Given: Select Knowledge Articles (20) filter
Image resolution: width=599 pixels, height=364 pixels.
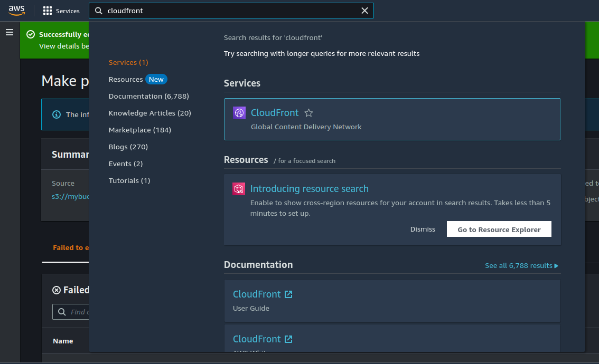Looking at the screenshot, I should click(x=150, y=113).
